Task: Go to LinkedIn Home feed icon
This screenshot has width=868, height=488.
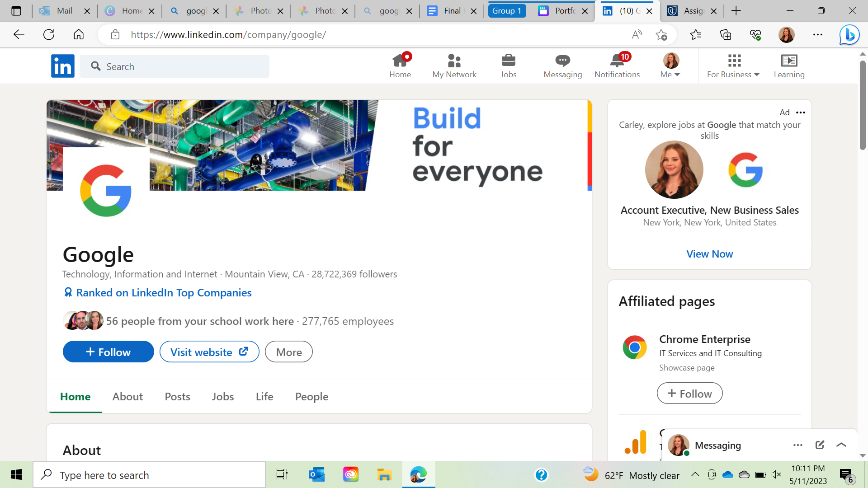Action: click(x=400, y=66)
